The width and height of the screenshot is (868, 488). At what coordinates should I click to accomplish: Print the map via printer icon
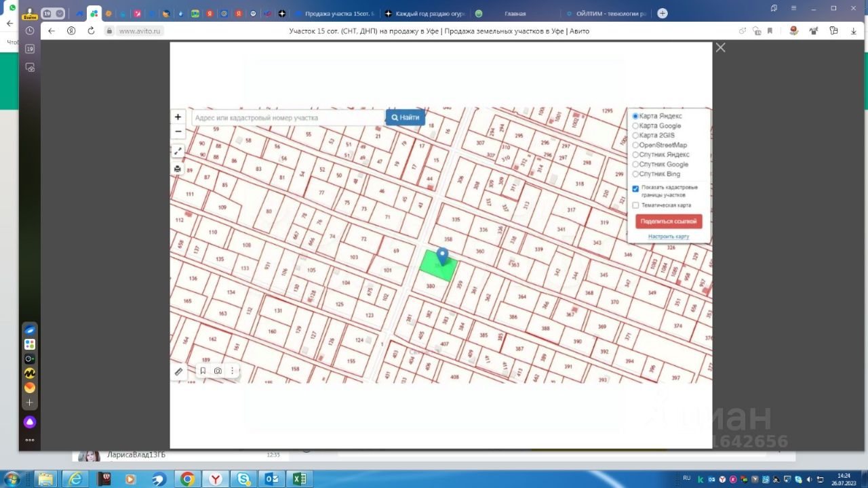coord(178,169)
